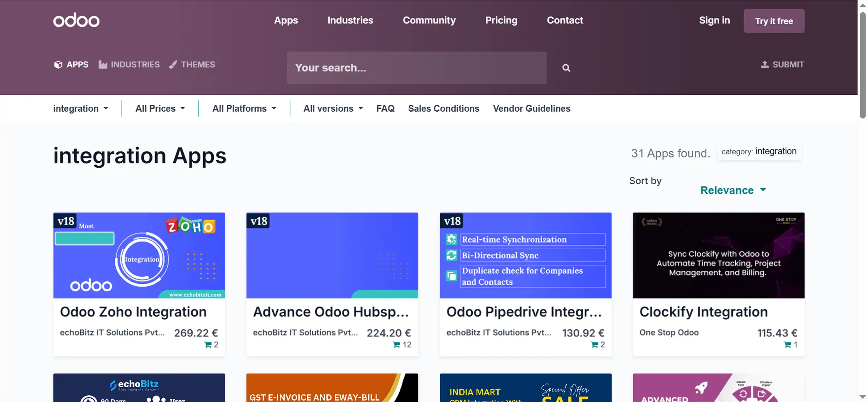Open the India Mart app card

pos(526,388)
